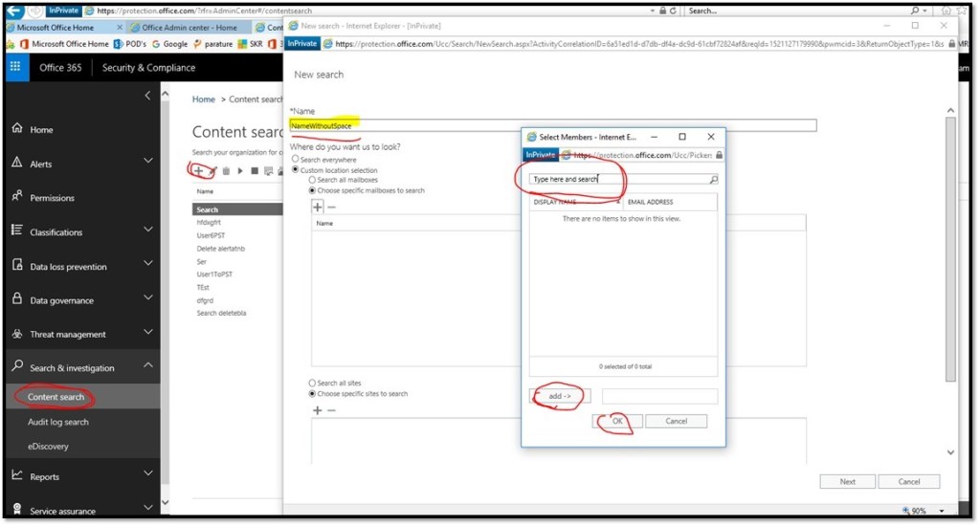Expand the Data loss prevention section
Image resolution: width=980 pixels, height=526 pixels.
tap(147, 265)
